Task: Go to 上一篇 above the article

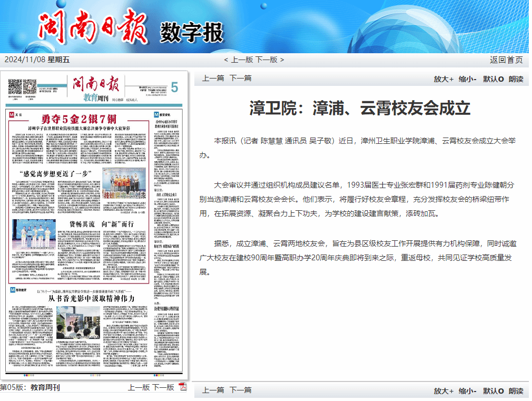Action: coord(213,79)
